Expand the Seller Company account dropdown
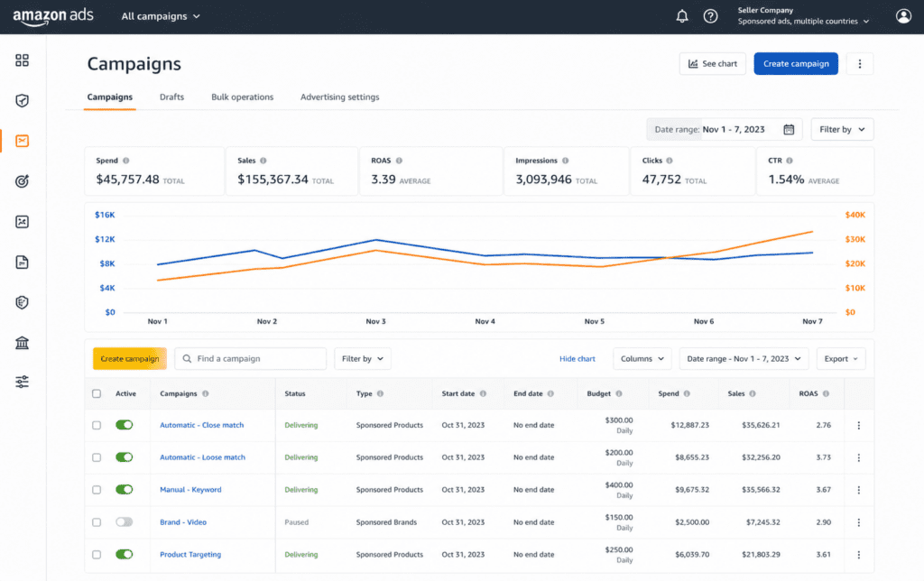This screenshot has width=924, height=581. click(803, 16)
